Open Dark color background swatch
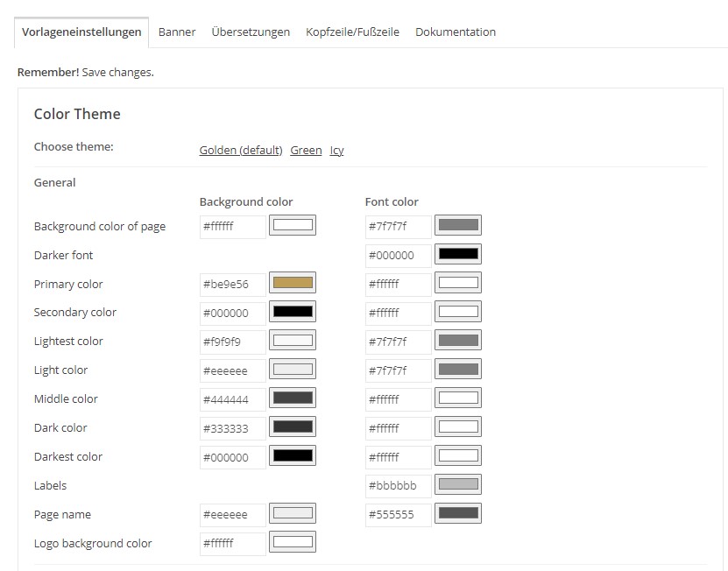 [293, 426]
